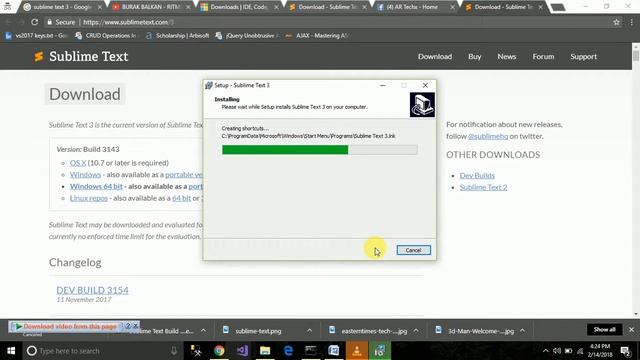Image resolution: width=640 pixels, height=360 pixels.
Task: Click Show all downloads
Action: 604,329
